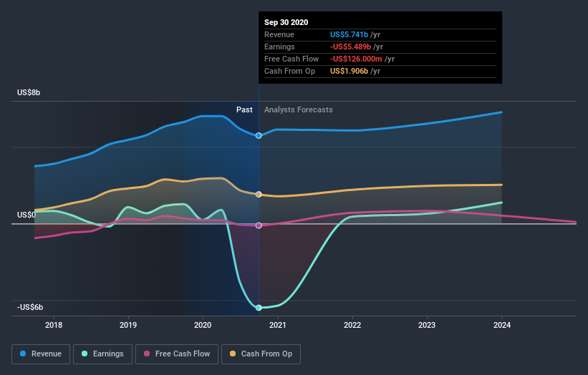Click the US$8b y-axis label
The width and height of the screenshot is (588, 375).
29,92
